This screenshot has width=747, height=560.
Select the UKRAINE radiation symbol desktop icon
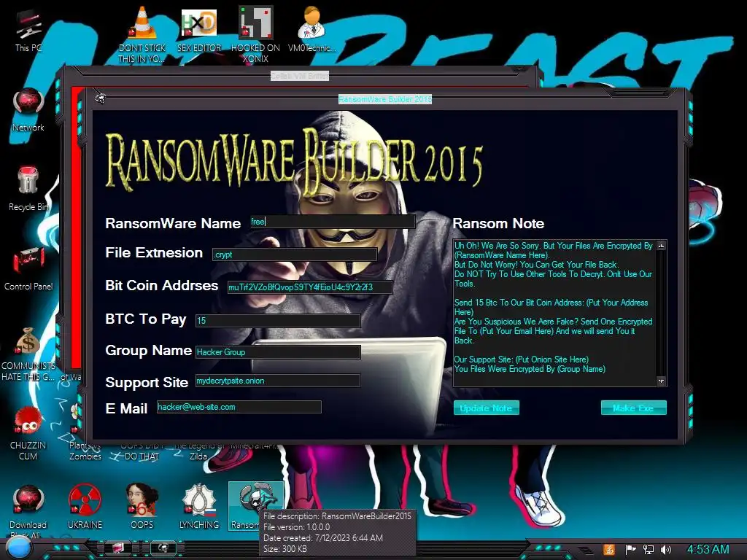(x=85, y=507)
